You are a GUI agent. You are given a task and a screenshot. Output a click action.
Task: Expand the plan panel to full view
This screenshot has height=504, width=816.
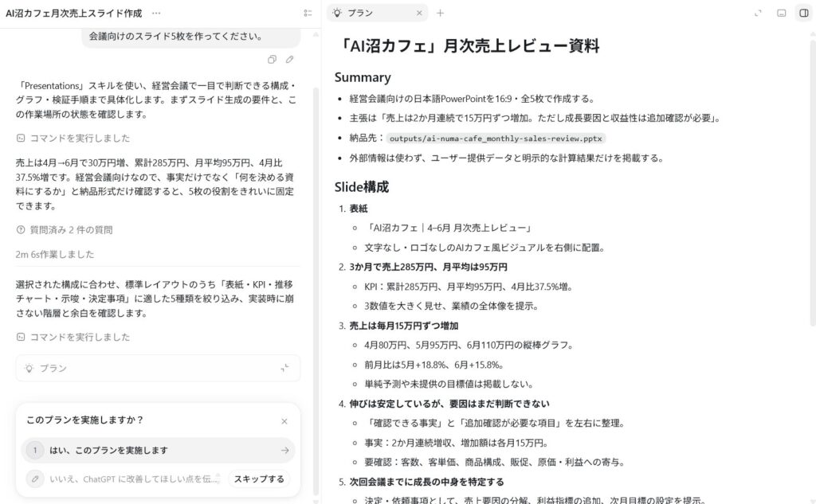click(x=759, y=13)
